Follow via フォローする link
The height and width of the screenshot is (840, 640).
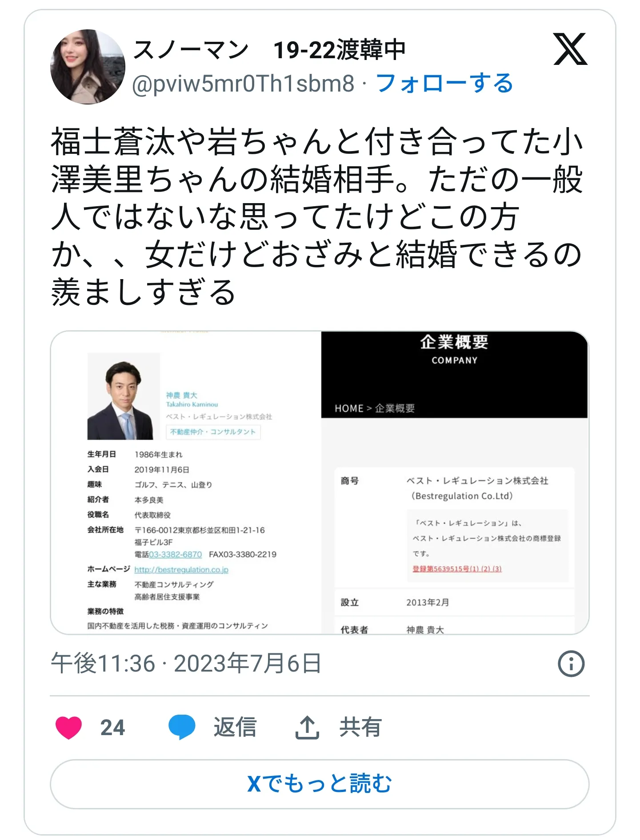[444, 83]
